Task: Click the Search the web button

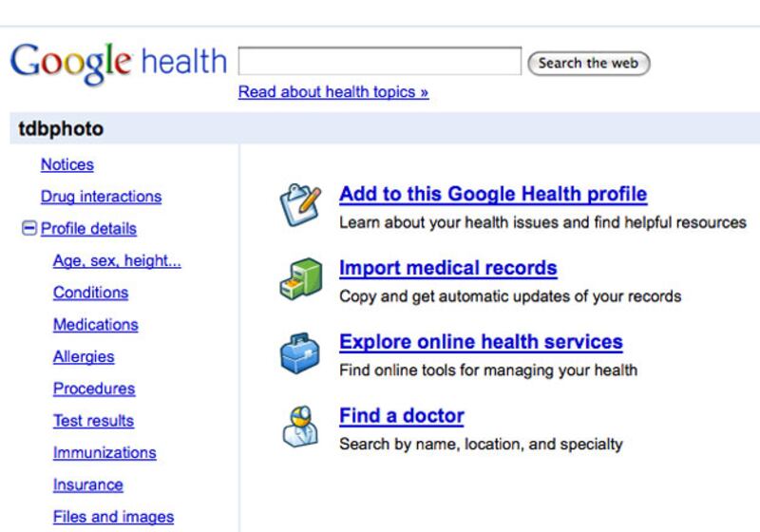Action: click(x=588, y=64)
